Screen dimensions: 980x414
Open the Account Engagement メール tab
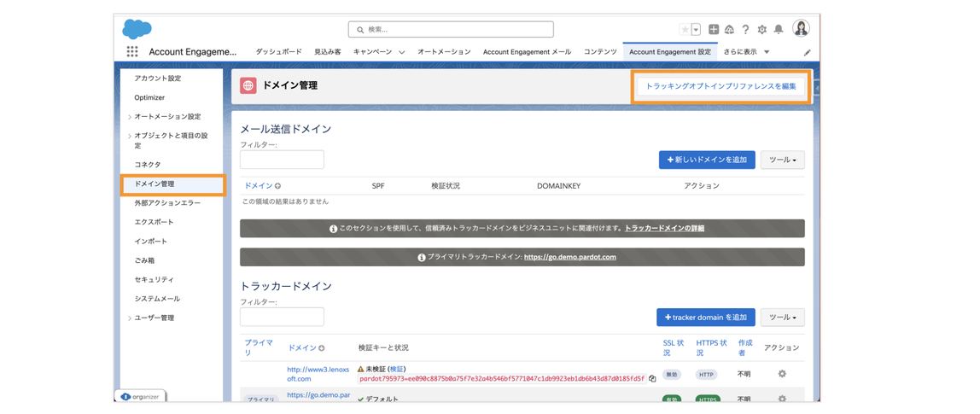click(x=527, y=52)
